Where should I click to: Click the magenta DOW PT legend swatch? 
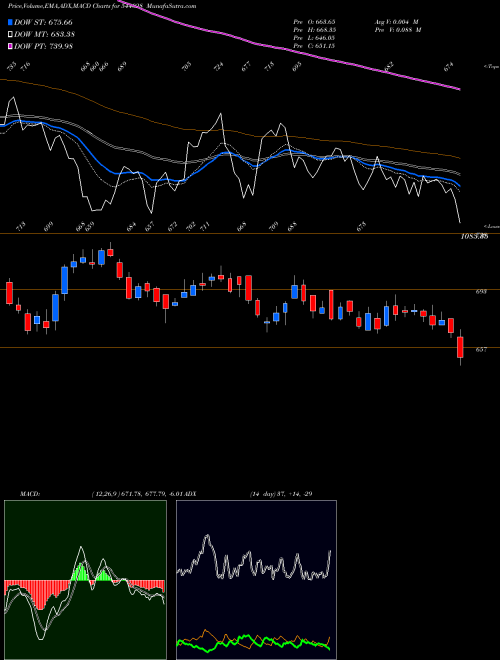click(x=10, y=46)
